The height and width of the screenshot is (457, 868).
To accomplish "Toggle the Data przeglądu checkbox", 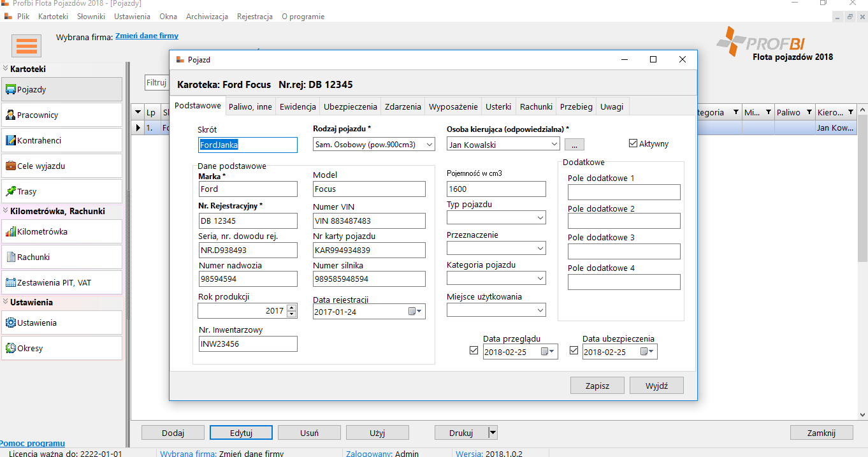I will coord(474,351).
